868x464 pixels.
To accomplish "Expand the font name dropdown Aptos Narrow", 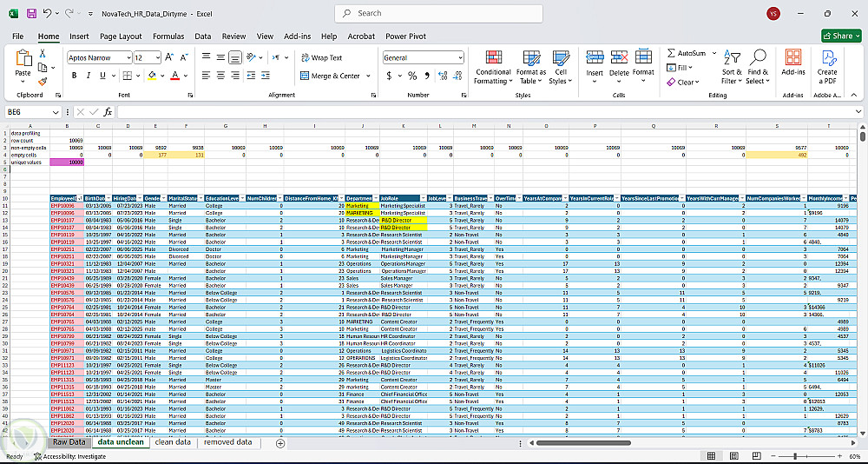I will (127, 57).
